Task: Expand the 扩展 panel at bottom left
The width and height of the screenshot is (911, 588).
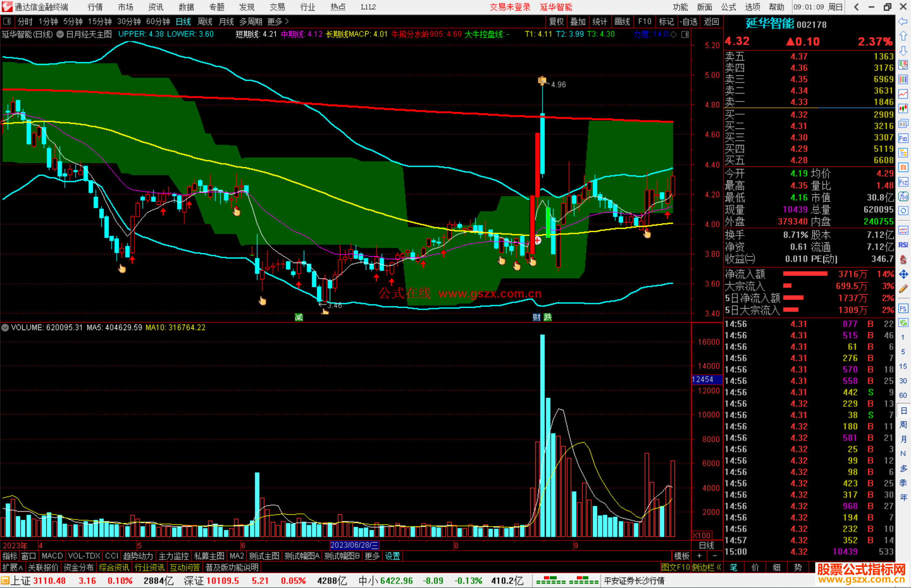Action: 12,567
